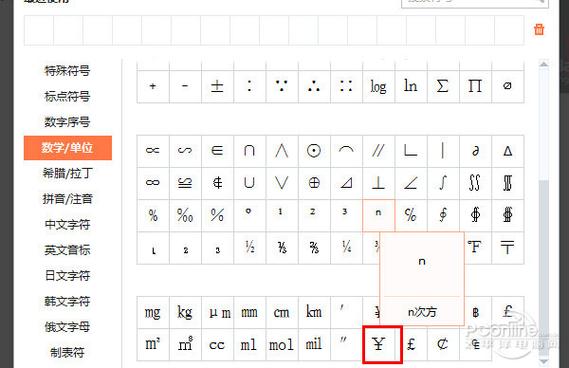Select the log symbol

pyautogui.click(x=378, y=86)
